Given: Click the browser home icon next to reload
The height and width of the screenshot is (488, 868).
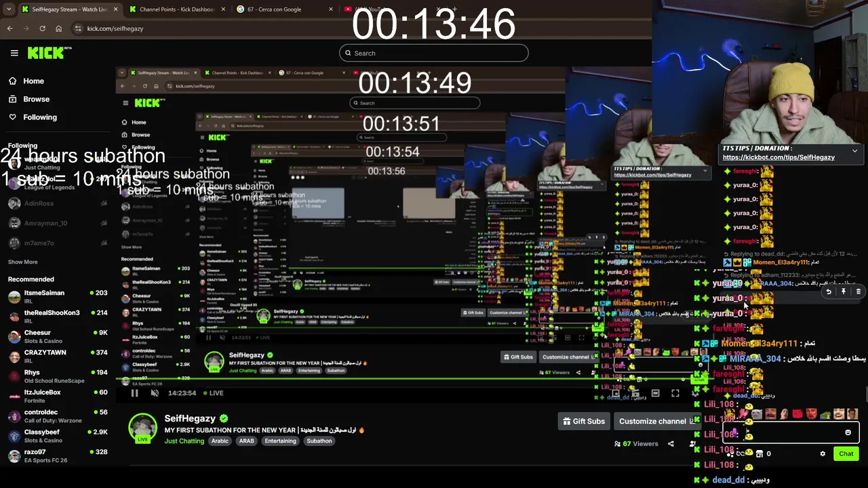Looking at the screenshot, I should [58, 28].
